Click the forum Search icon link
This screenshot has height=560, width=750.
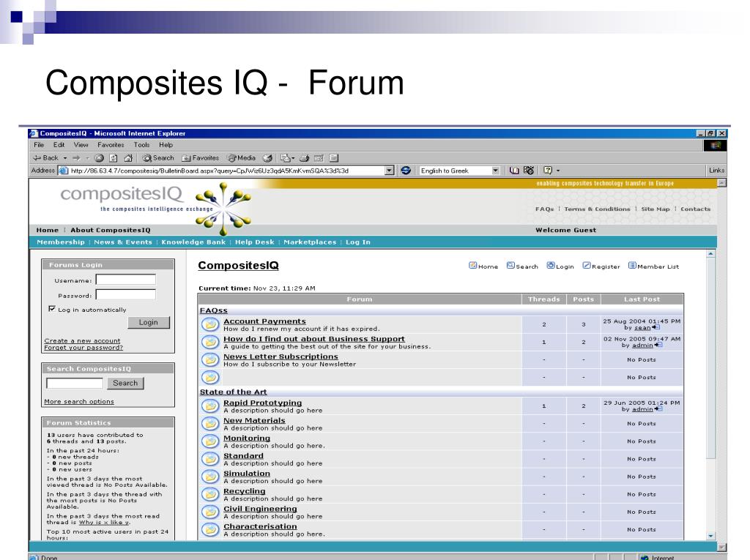522,266
